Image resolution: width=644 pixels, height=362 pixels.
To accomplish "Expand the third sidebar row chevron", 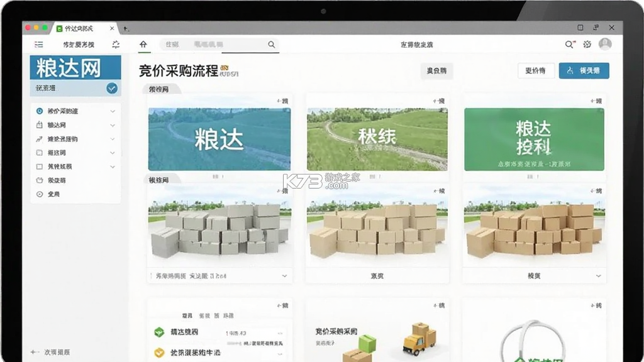I will 113,139.
